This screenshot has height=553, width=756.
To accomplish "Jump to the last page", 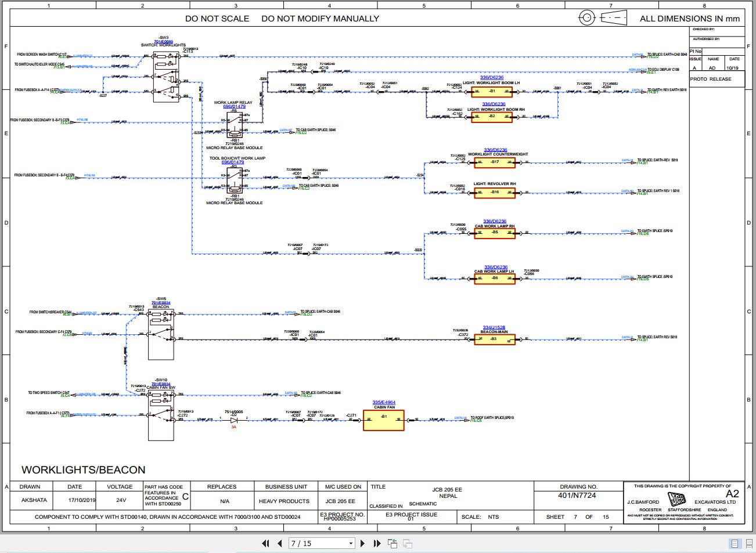I will [x=377, y=543].
